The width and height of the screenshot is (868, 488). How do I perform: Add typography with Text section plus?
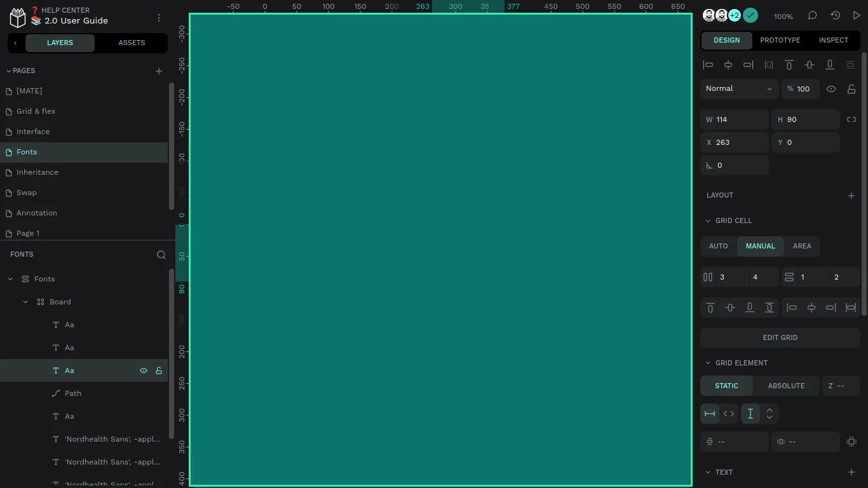tap(851, 472)
